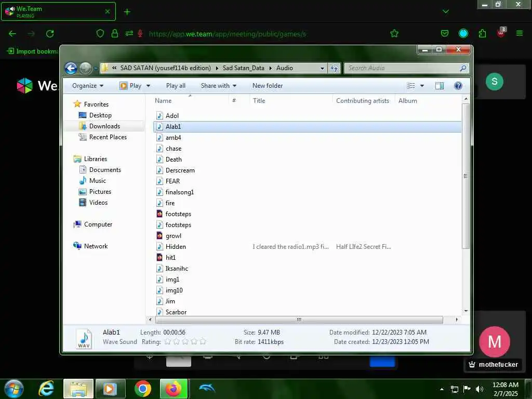Open Google Chrome from the taskbar
532x399 pixels.
(143, 389)
